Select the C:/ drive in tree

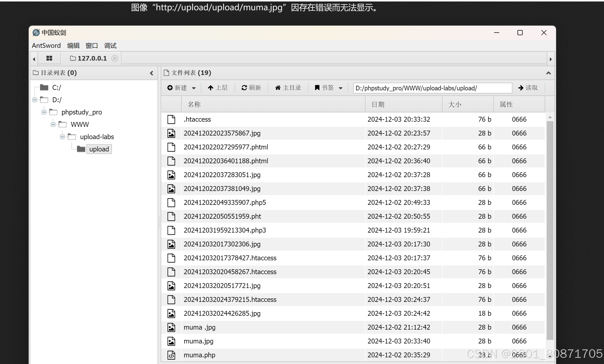[x=56, y=88]
